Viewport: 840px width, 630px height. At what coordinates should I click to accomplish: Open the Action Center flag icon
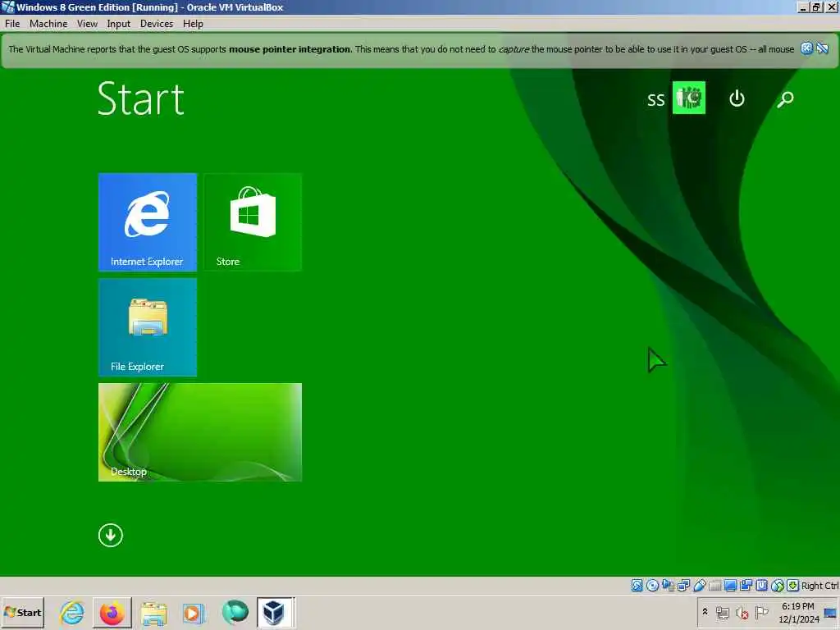point(761,612)
